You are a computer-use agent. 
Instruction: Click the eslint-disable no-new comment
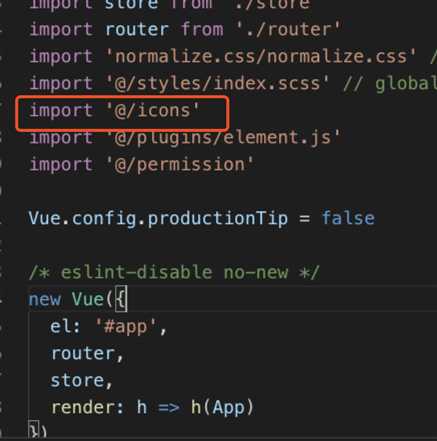coord(174,273)
